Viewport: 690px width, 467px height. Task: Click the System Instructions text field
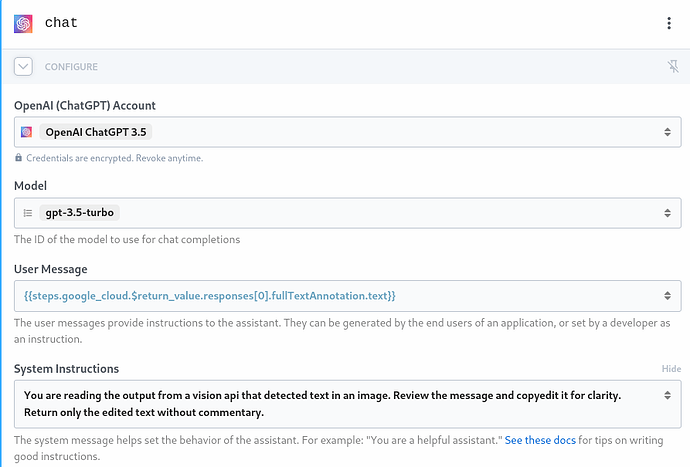point(348,404)
